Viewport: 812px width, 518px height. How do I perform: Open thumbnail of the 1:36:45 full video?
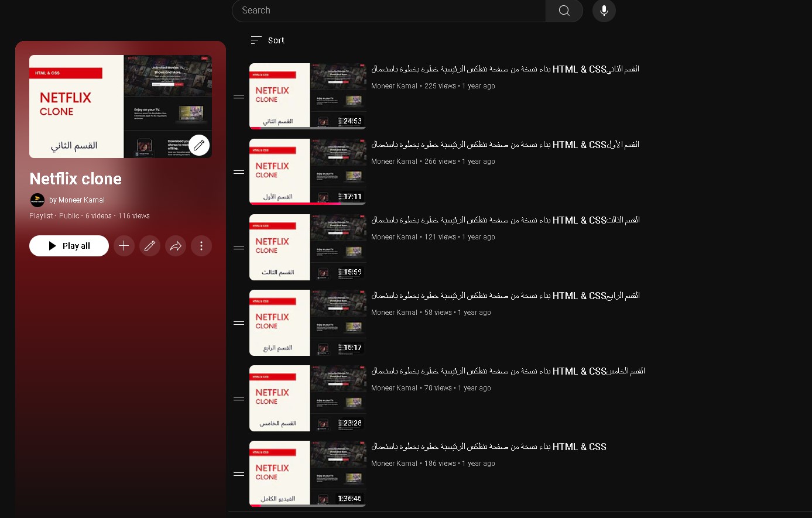308,474
